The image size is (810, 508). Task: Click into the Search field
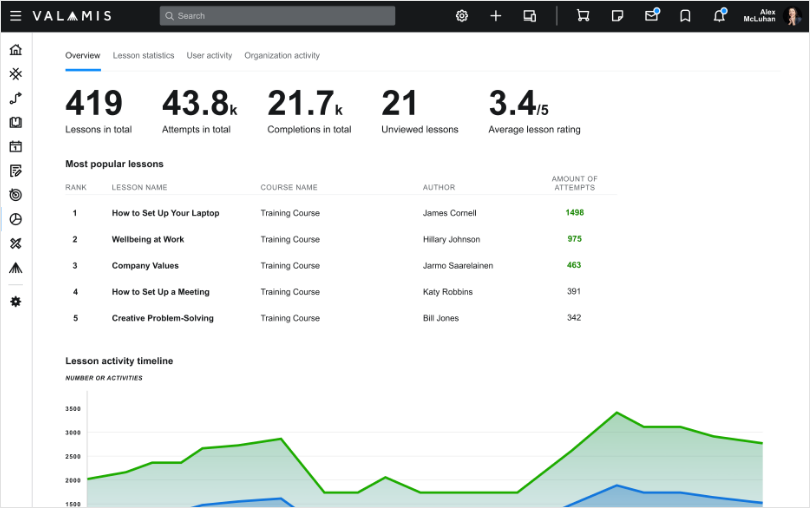(x=277, y=16)
